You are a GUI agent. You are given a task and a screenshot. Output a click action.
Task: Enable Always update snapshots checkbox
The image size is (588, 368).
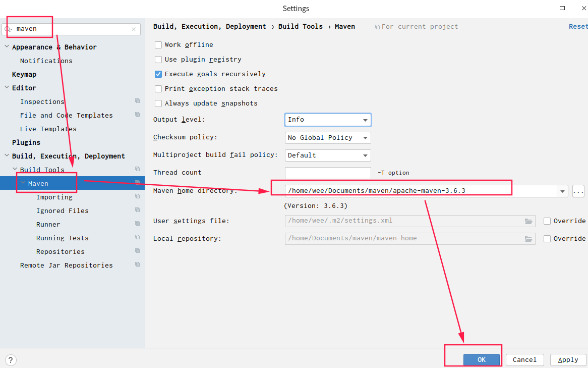[158, 103]
